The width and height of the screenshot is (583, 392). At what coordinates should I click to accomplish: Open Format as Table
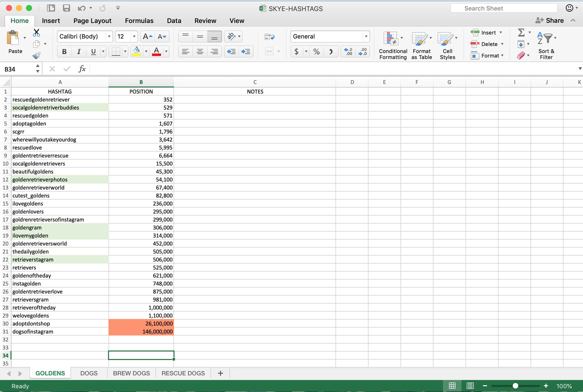(422, 45)
